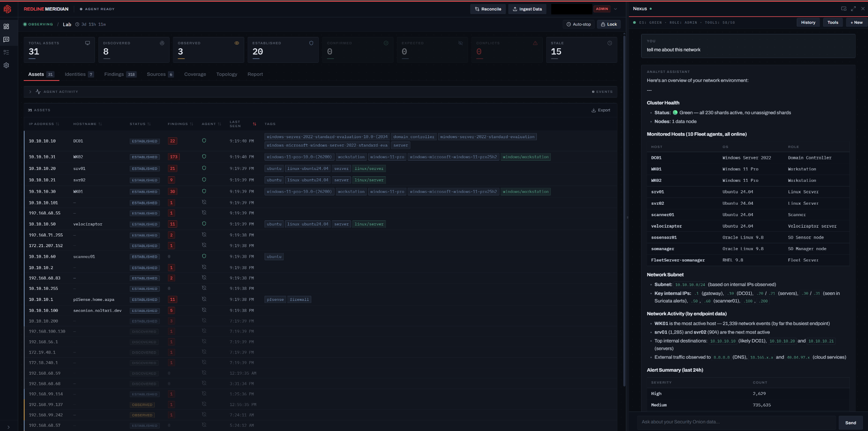Click the Redline Meridian cube logo
868x431 pixels.
pos(7,9)
